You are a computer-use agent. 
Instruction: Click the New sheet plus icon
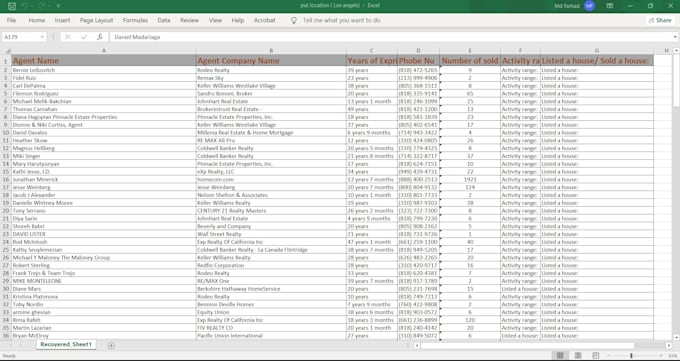[111, 345]
